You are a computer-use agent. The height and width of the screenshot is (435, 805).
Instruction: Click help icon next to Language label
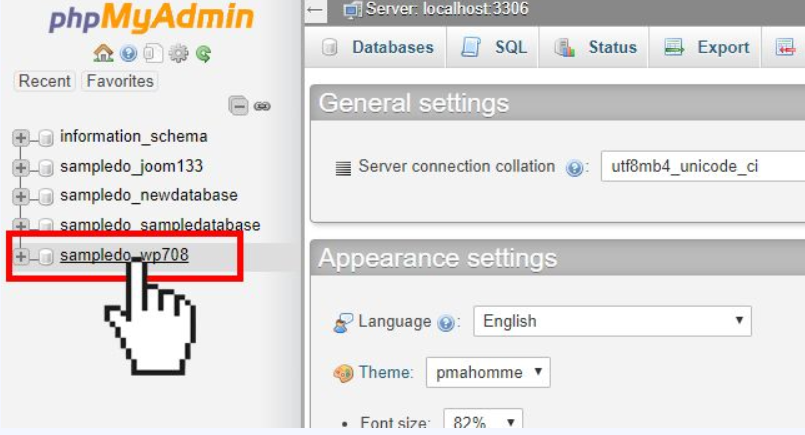[x=449, y=322]
